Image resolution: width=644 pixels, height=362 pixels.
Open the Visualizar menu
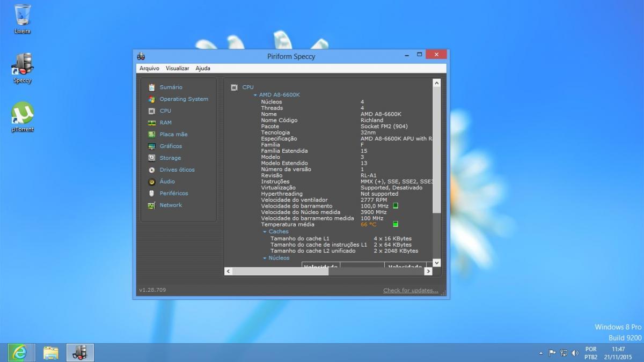coord(177,69)
